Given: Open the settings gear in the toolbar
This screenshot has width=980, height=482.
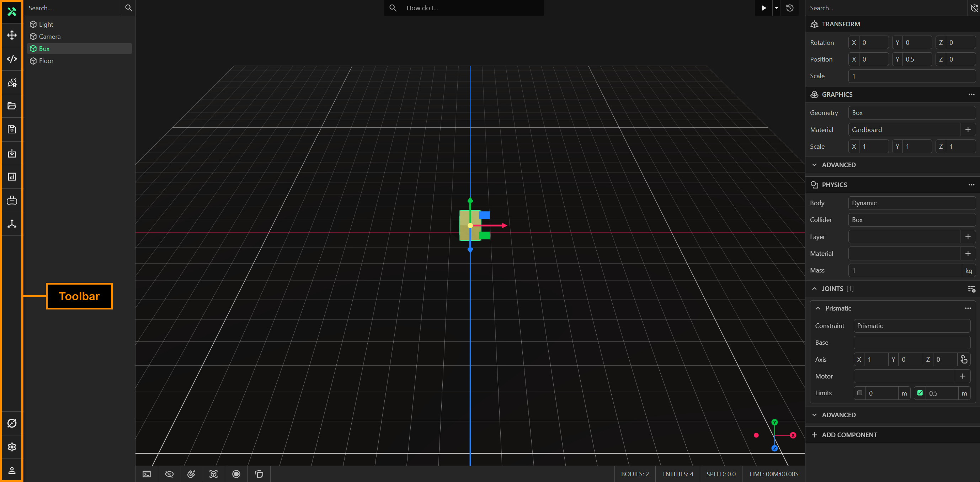Looking at the screenshot, I should (12, 447).
